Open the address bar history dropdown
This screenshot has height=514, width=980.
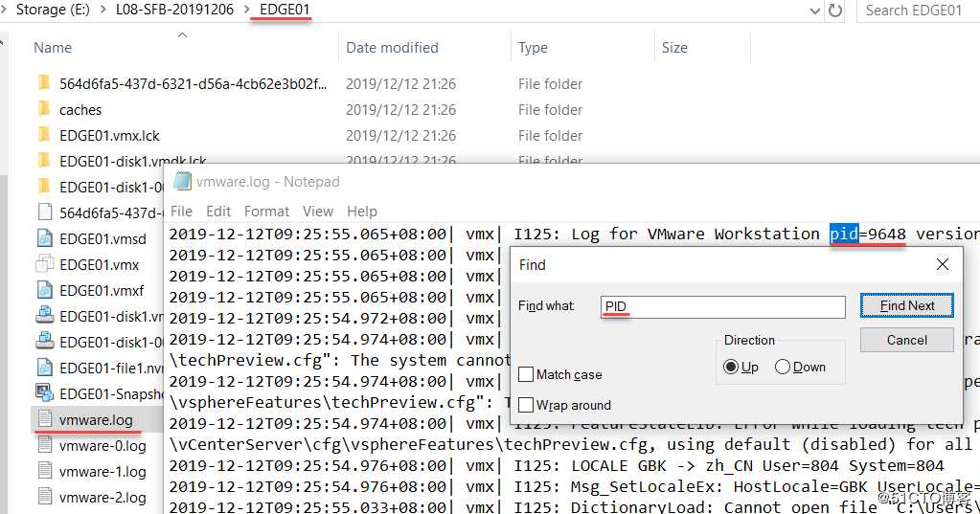[815, 11]
